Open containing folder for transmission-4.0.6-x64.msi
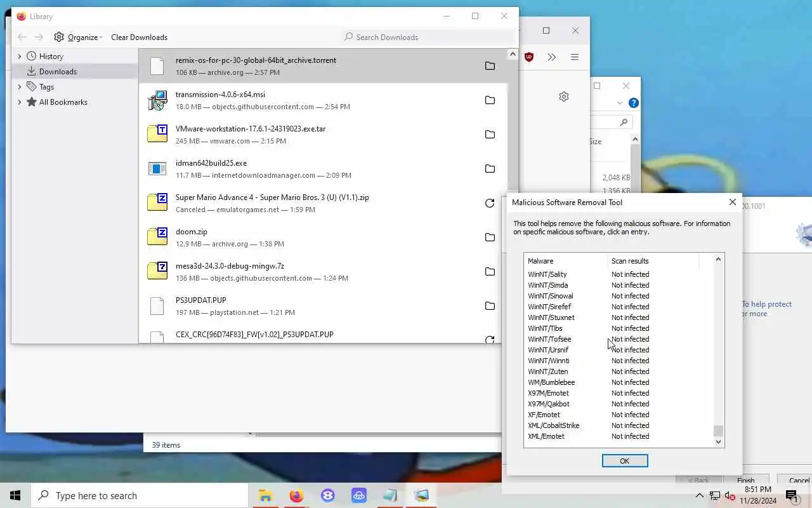The width and height of the screenshot is (812, 508). [490, 100]
